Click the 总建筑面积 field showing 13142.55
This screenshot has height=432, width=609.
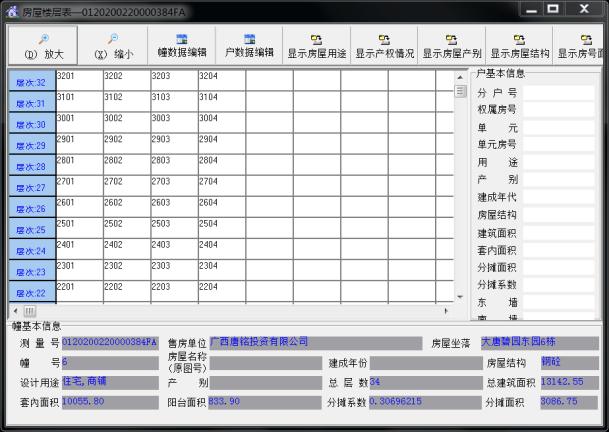tap(569, 382)
